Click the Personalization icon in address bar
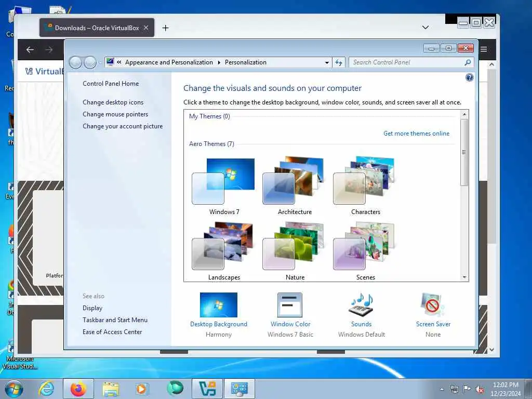Image resolution: width=532 pixels, height=399 pixels. [110, 62]
